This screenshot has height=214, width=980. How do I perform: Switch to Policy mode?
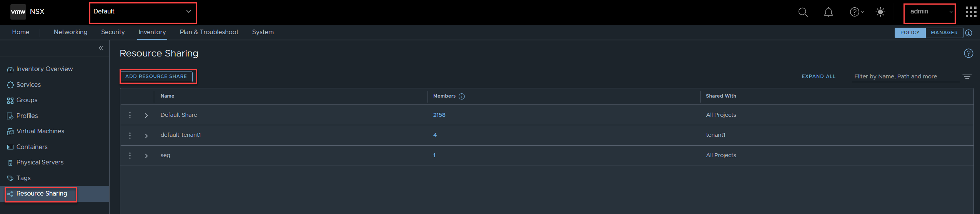coord(910,33)
